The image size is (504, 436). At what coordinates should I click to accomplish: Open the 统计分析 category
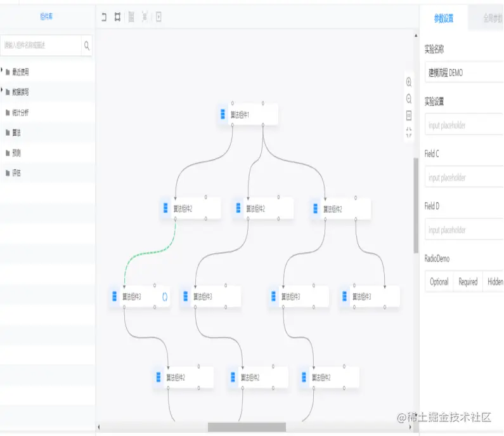point(20,112)
